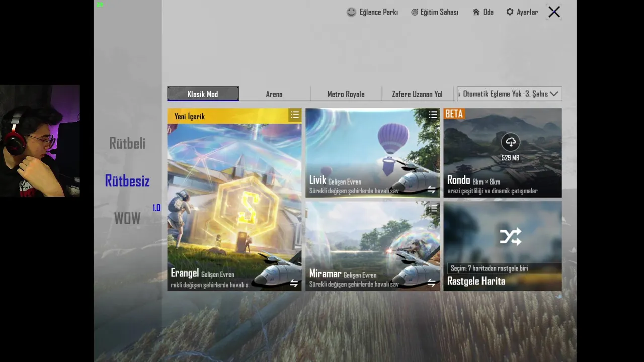644x362 pixels.
Task: Close the mode selection screen
Action: click(x=554, y=12)
